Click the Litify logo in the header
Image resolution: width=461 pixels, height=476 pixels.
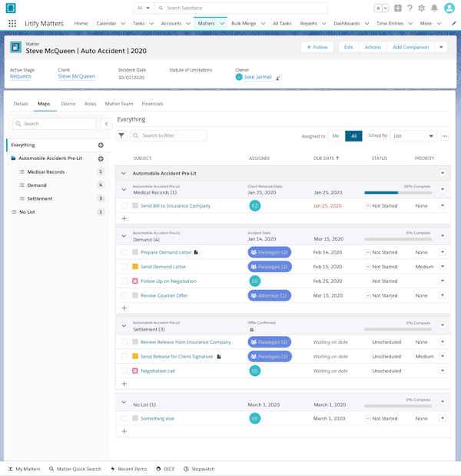pyautogui.click(x=11, y=8)
